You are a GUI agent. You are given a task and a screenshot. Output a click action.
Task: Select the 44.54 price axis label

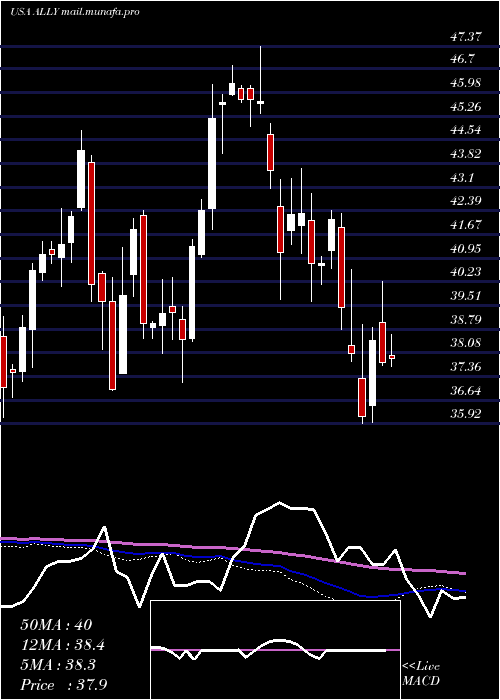[466, 130]
